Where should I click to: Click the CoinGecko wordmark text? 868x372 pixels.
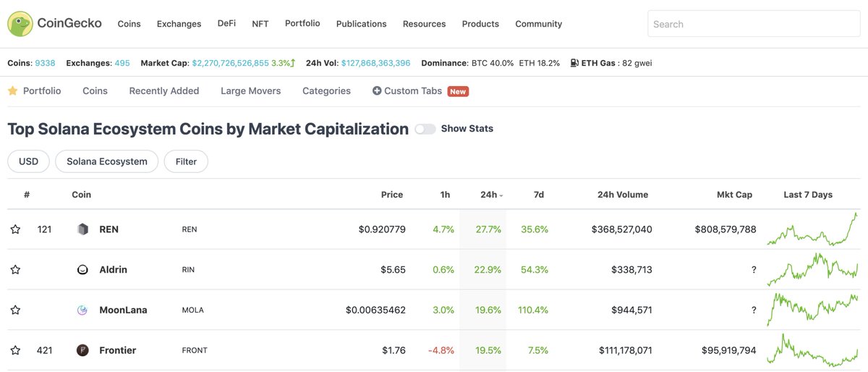(x=69, y=23)
